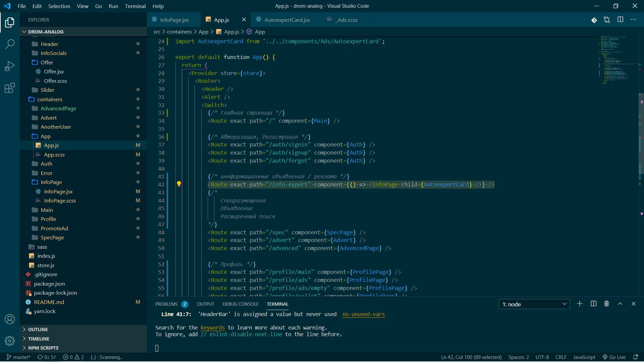Expand the TIMELINE section
The width and height of the screenshot is (644, 362).
point(83,339)
